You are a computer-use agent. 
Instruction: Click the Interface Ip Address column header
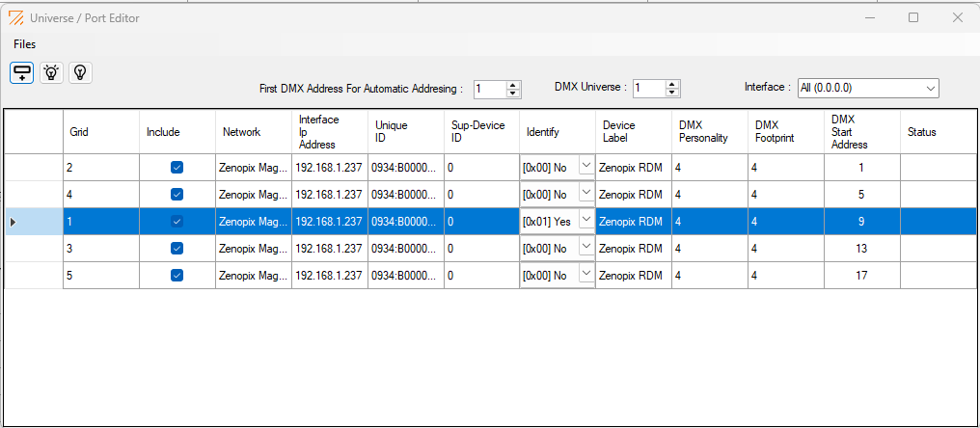330,132
